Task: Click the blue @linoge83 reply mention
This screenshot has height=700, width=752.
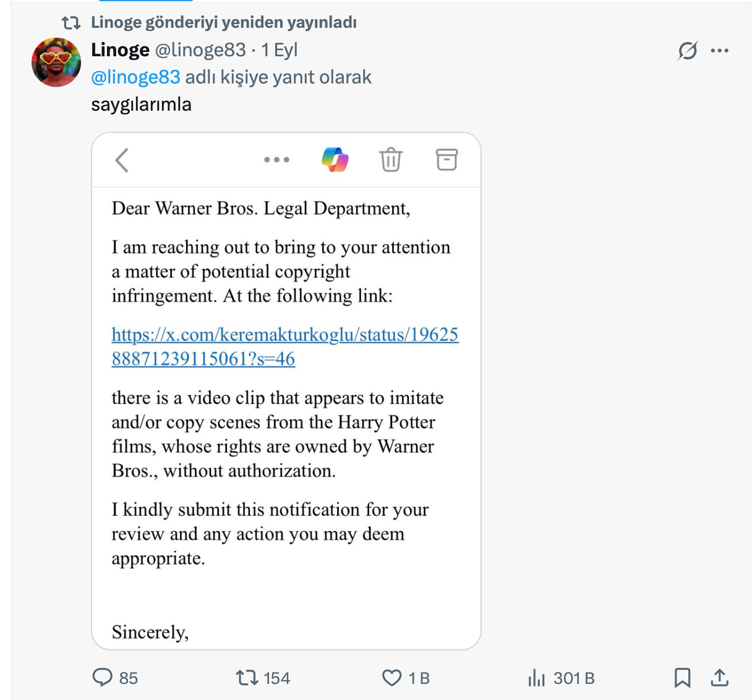Action: pos(135,77)
